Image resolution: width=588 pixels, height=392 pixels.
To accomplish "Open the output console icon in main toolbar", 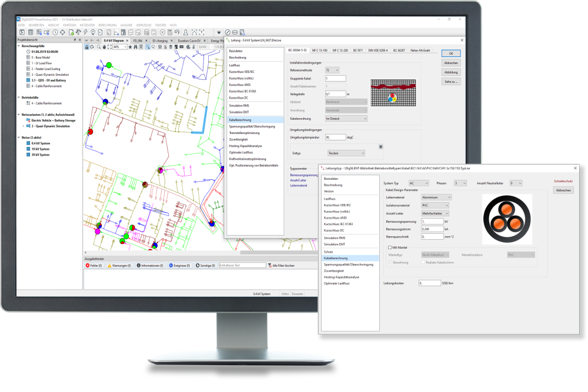I will [x=22, y=32].
